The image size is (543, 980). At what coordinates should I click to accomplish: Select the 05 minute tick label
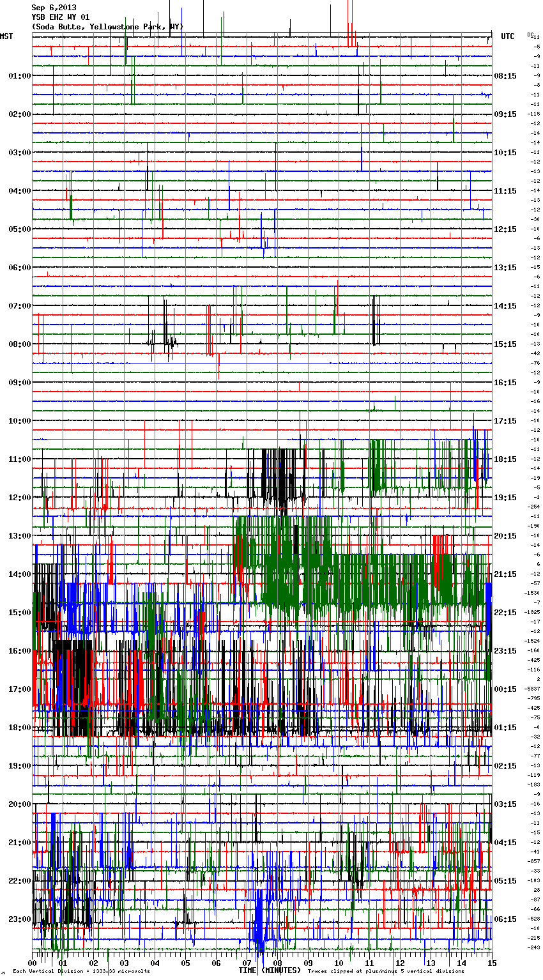(185, 963)
